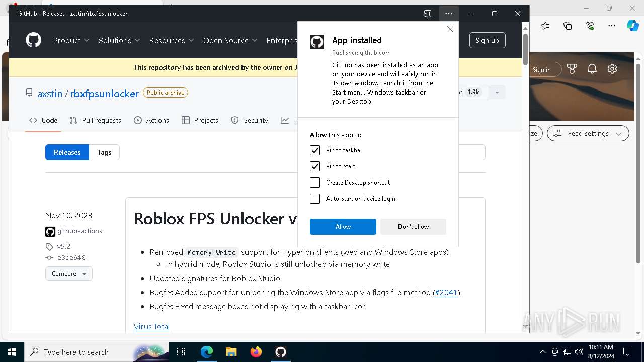The image size is (644, 362).
Task: Click the GitHub app icon on taskbar
Action: (281, 352)
